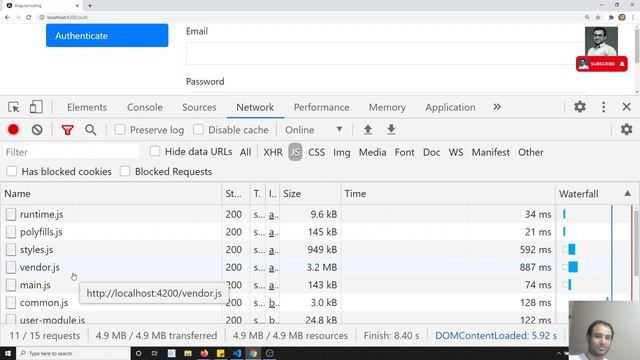The image size is (640, 360).
Task: Switch to Application tab
Action: point(450,107)
